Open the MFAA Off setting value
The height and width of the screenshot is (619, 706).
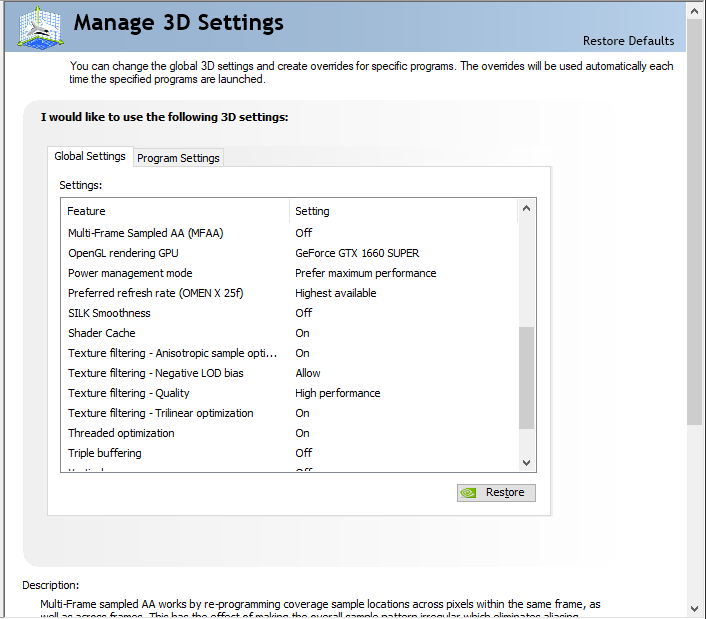click(303, 233)
